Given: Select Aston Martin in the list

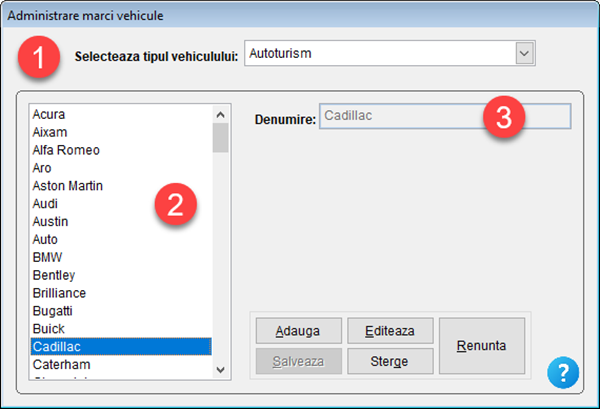Looking at the screenshot, I should pos(121,186).
